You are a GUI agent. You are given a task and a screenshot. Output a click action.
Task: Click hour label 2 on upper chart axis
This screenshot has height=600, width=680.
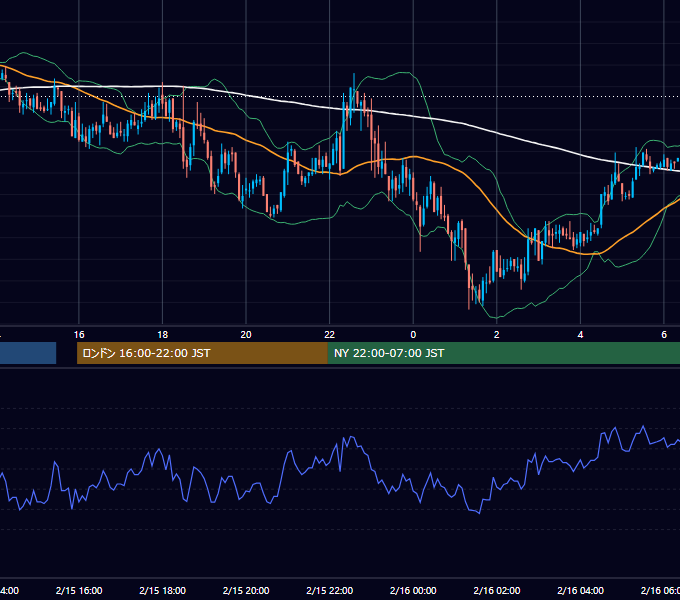[497, 335]
